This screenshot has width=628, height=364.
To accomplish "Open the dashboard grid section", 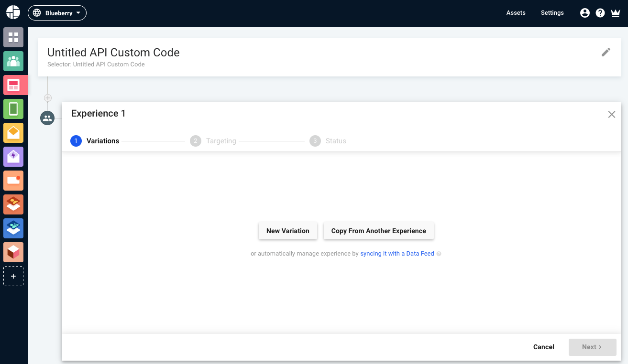I will [x=13, y=37].
